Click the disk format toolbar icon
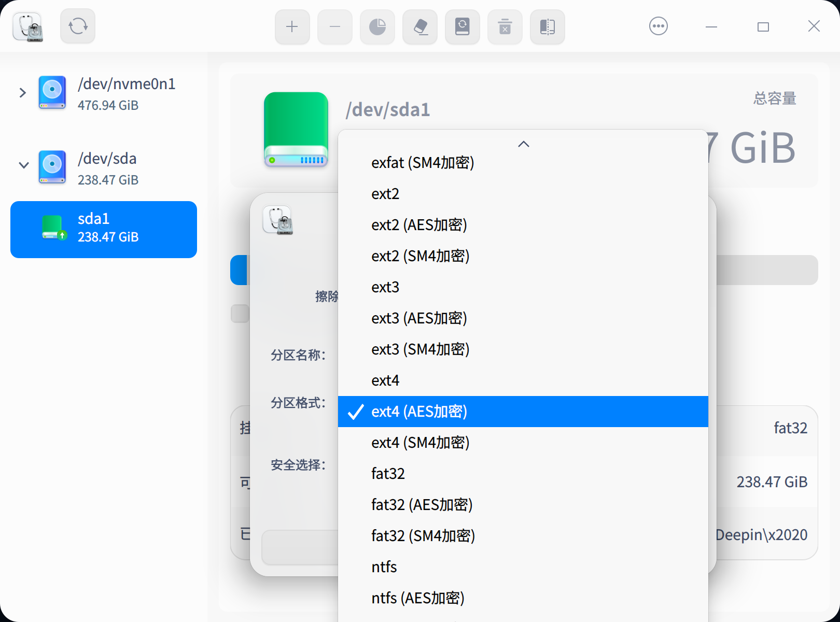 click(x=462, y=26)
